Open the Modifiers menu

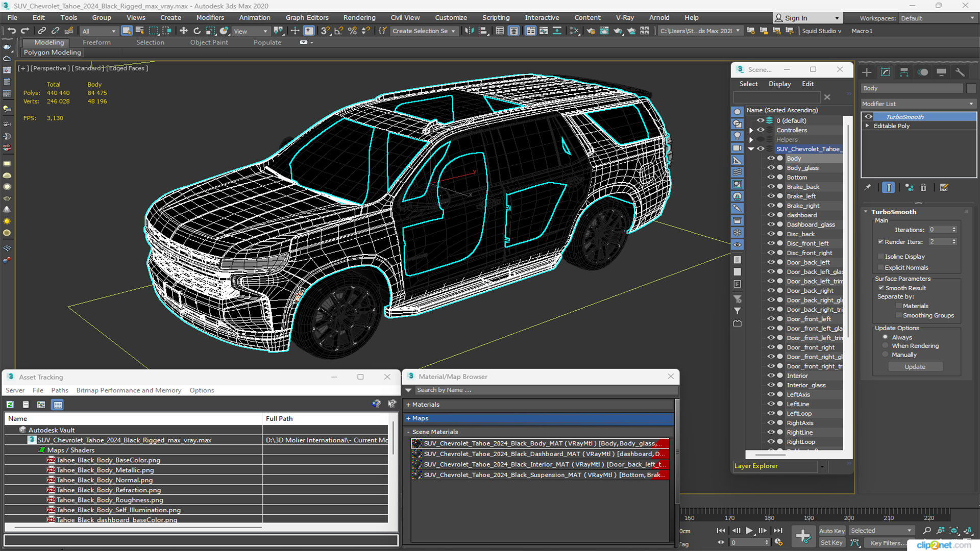210,18
